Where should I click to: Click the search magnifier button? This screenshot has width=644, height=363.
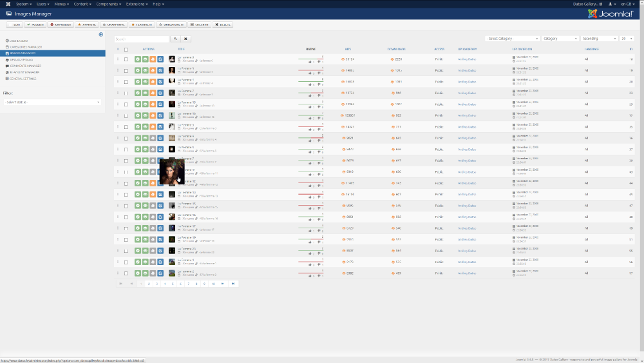click(175, 39)
